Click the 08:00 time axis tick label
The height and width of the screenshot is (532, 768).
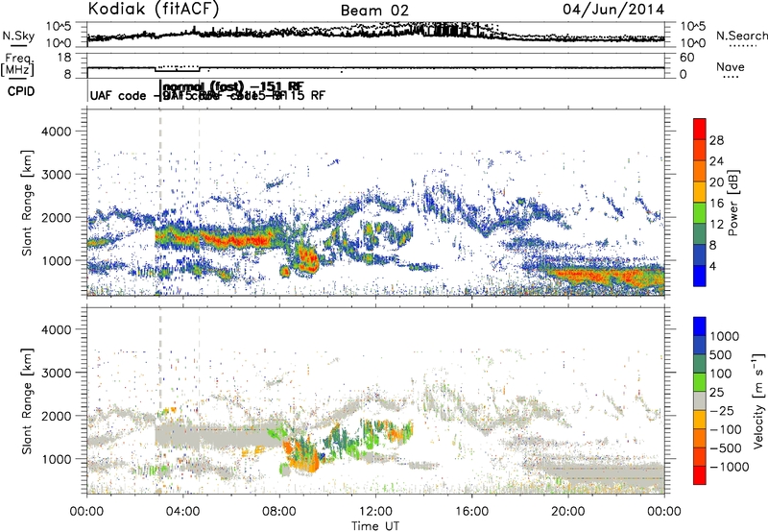coord(279,511)
